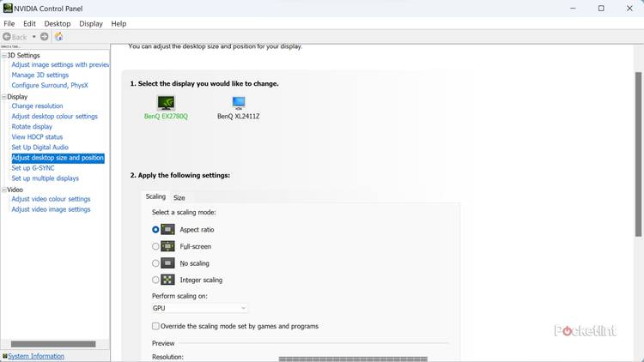
Task: Open the Desktop menu
Action: (x=57, y=23)
